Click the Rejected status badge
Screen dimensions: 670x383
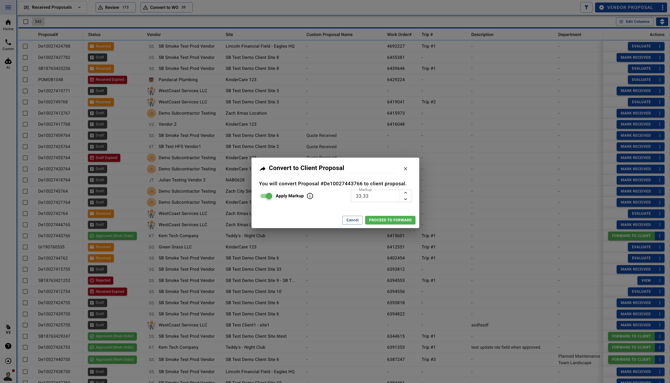[x=100, y=280]
